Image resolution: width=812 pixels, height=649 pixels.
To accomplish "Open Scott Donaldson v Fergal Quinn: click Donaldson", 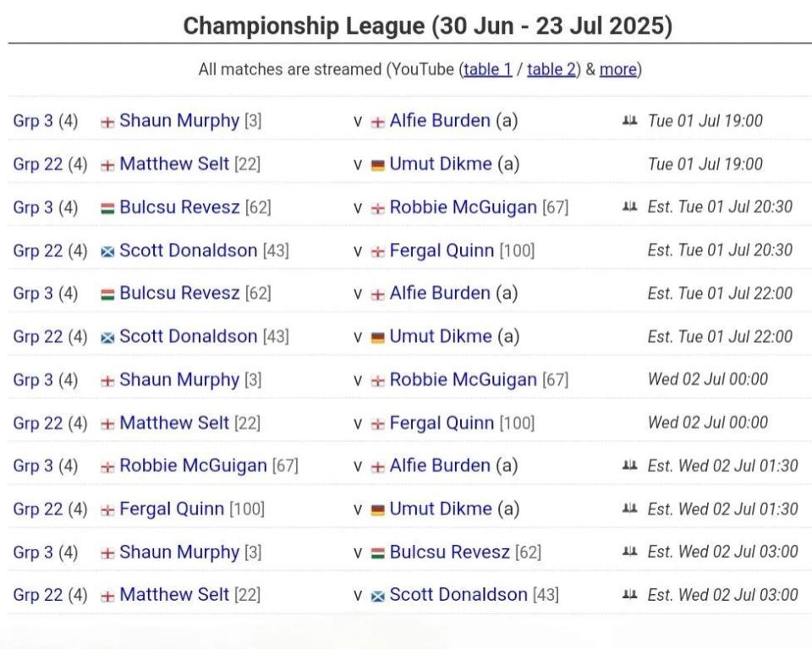I will 188,250.
